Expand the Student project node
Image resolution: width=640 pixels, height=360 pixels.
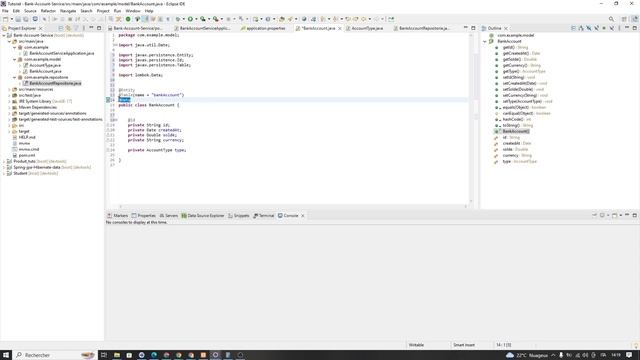pyautogui.click(x=4, y=173)
